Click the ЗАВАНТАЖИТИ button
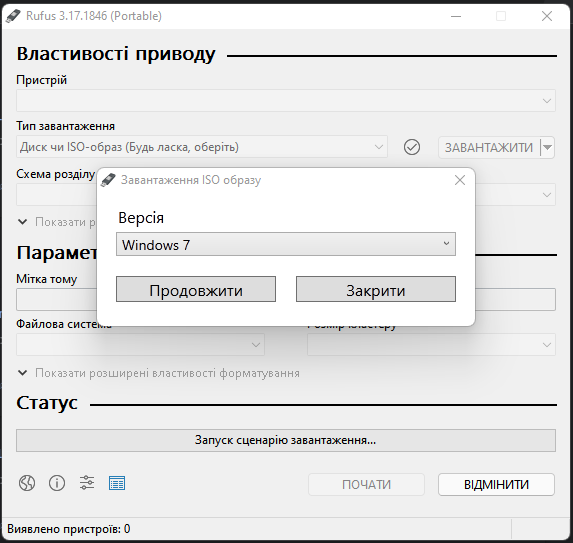The height and width of the screenshot is (543, 573). tap(489, 148)
